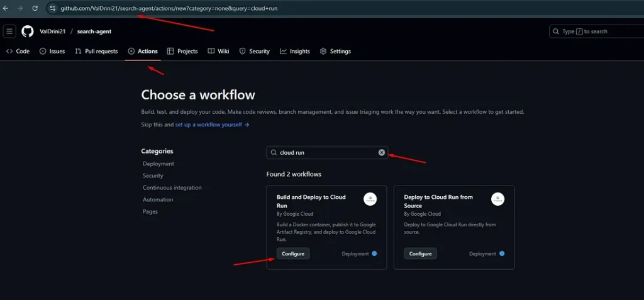Go to the Insights tab
This screenshot has width=644, height=300.
pyautogui.click(x=295, y=52)
